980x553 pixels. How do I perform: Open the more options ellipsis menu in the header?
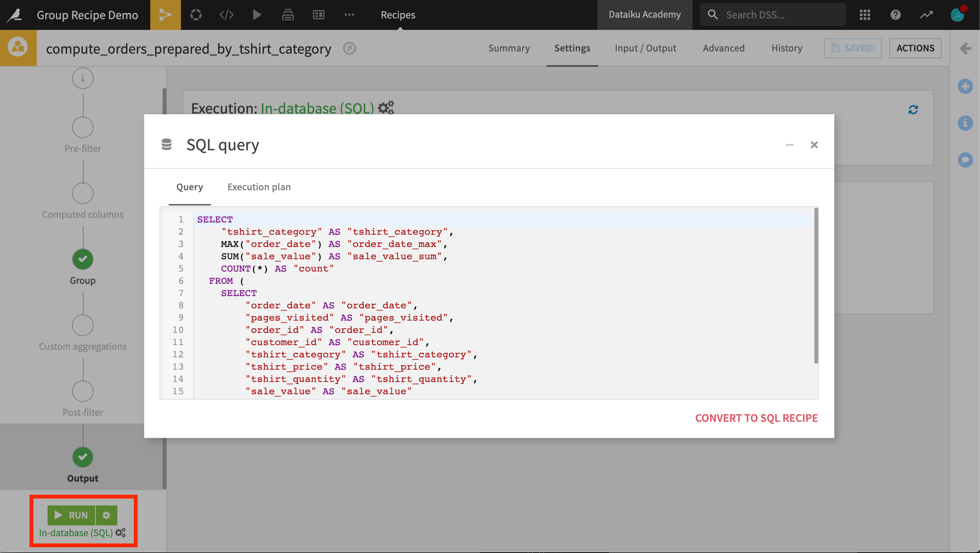coord(349,15)
